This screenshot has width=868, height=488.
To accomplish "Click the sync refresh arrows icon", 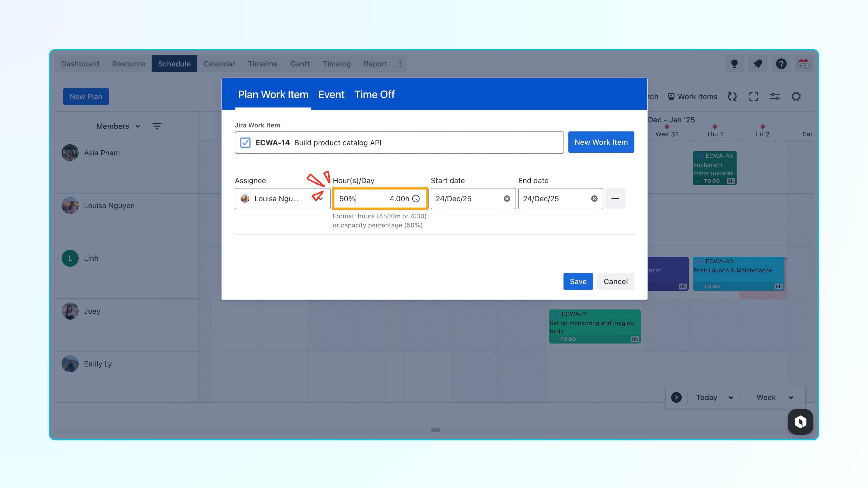I will coord(732,97).
